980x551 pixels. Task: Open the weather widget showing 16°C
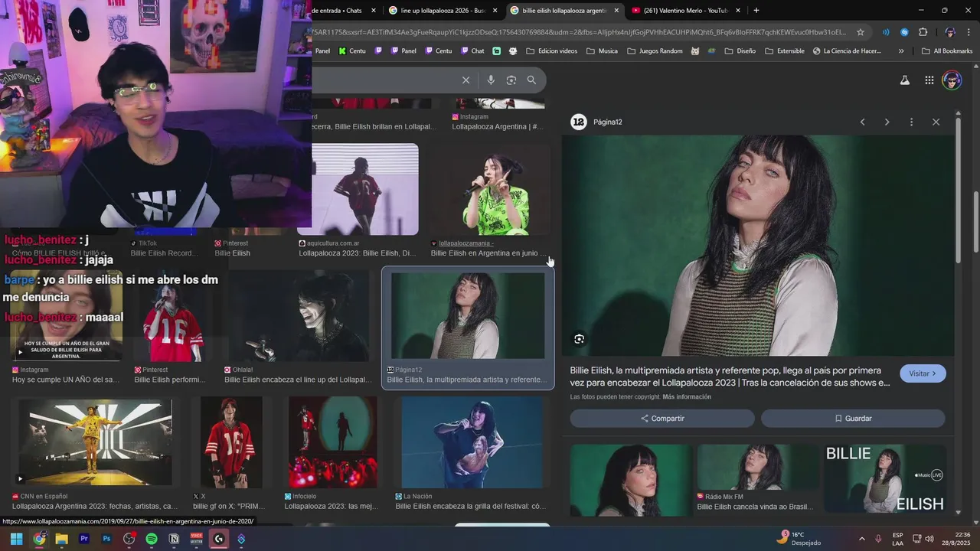click(800, 538)
